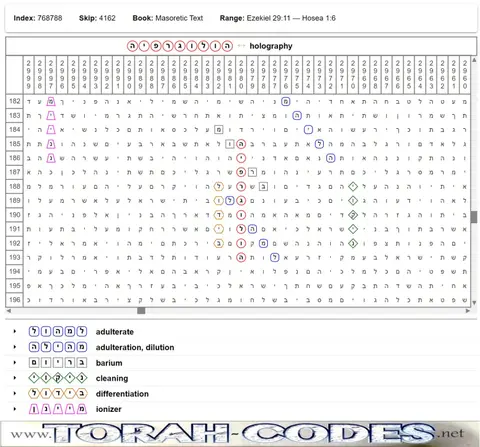Click the blue rounded letter in row 183
This screenshot has width=480, height=447.
coord(297,115)
